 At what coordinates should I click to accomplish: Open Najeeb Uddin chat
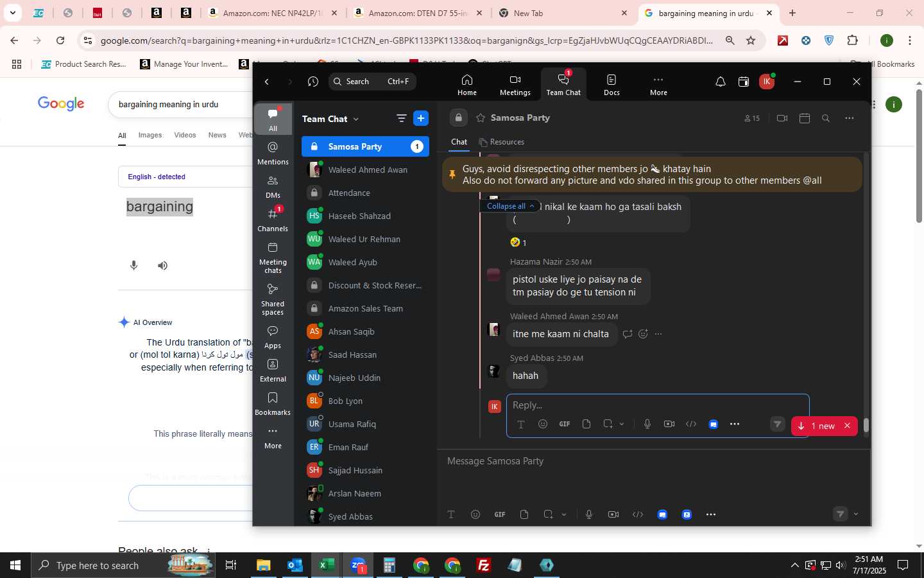point(365,378)
